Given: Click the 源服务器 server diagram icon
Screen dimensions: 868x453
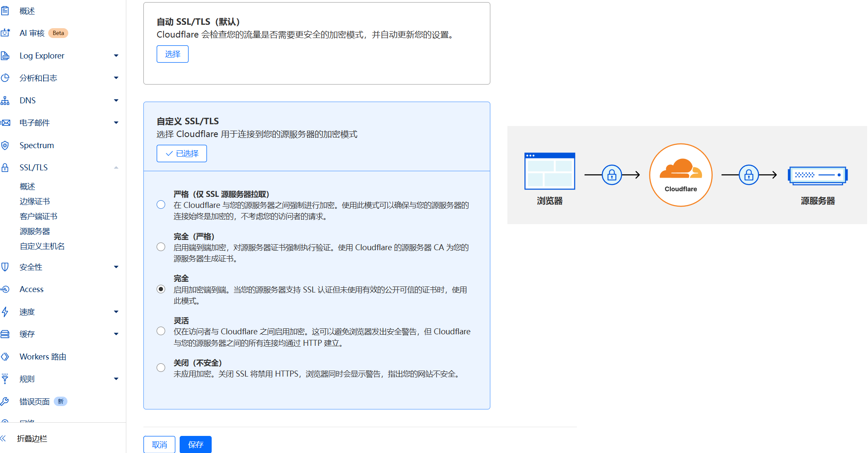Looking at the screenshot, I should (x=818, y=175).
